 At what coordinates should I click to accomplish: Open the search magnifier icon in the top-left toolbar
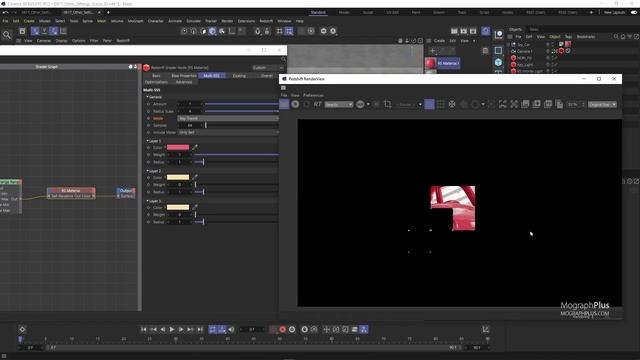[x=7, y=35]
